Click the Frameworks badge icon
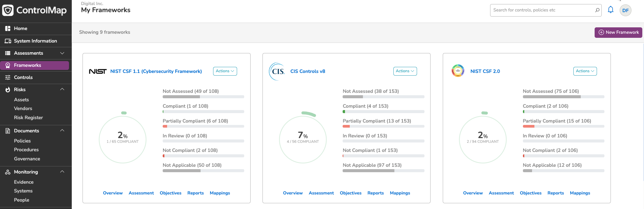Viewport: 644px width, 209px height. click(x=8, y=65)
